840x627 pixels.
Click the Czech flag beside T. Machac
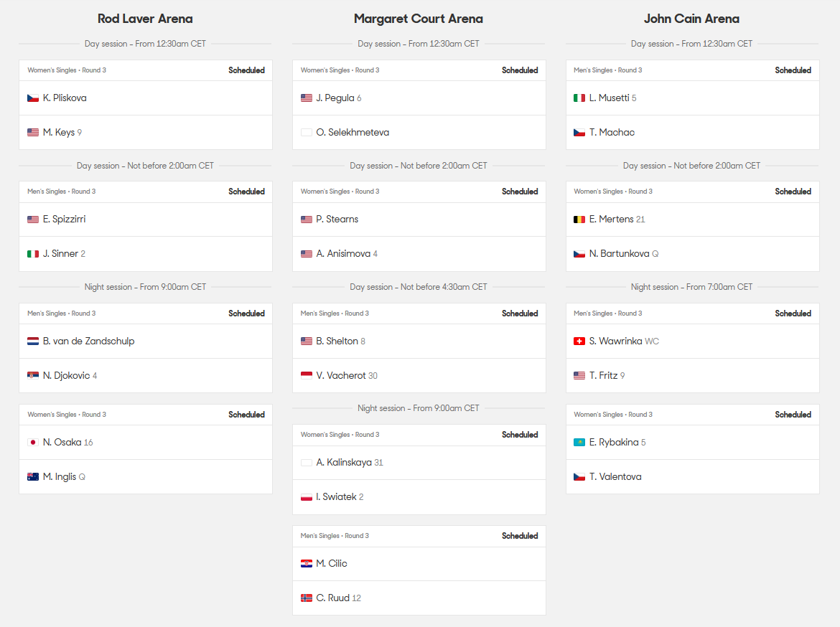[579, 132]
